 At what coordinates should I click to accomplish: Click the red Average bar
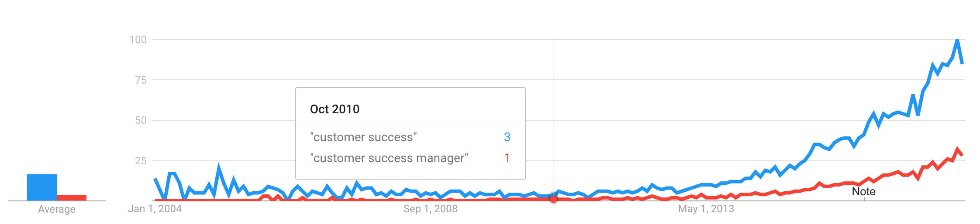[x=72, y=198]
